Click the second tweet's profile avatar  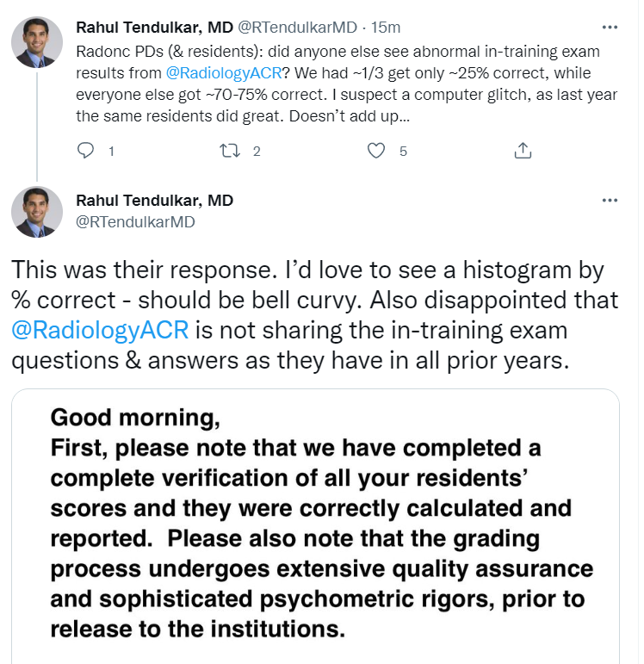click(36, 212)
